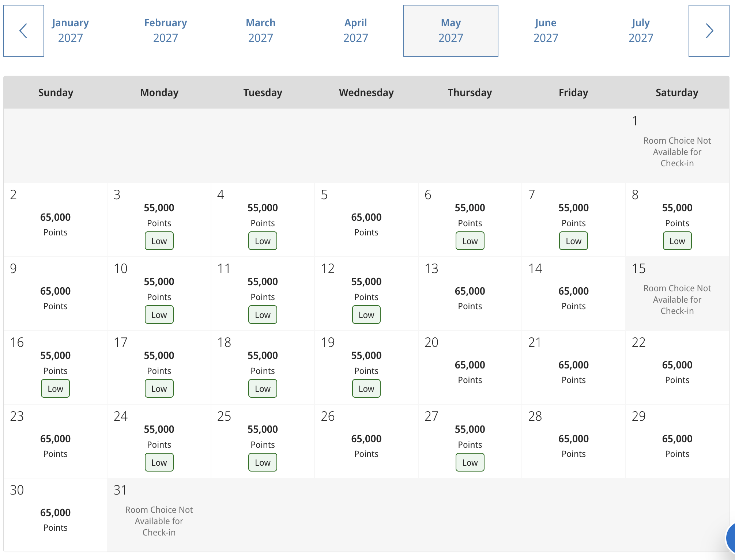Pick Saturday May 8 date cell
Screen dimensions: 735x560
pyautogui.click(x=677, y=220)
